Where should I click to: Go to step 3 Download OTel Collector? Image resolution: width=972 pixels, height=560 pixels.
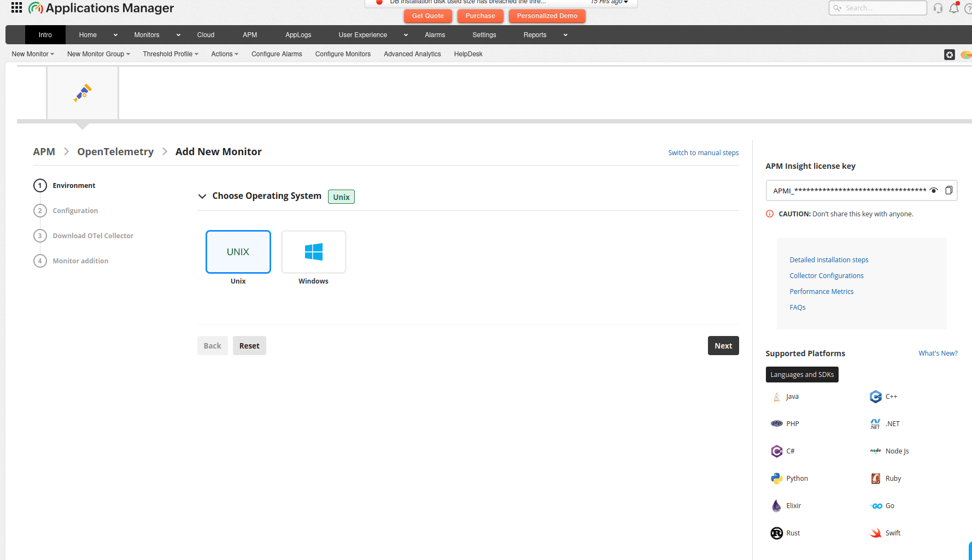click(x=84, y=236)
